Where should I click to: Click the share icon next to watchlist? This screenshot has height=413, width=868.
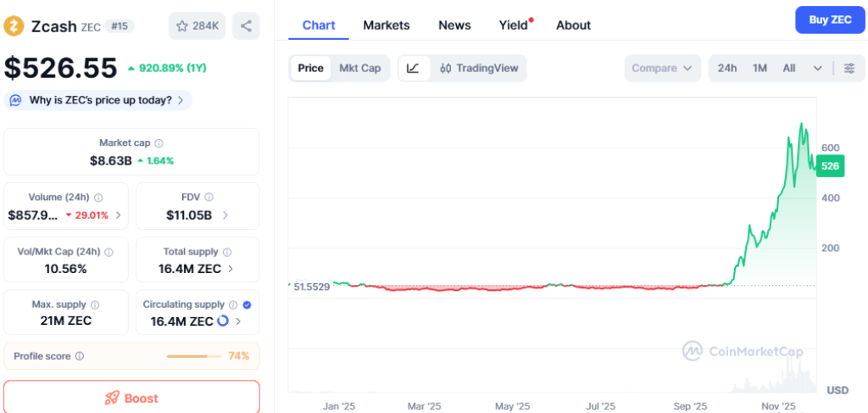click(246, 25)
